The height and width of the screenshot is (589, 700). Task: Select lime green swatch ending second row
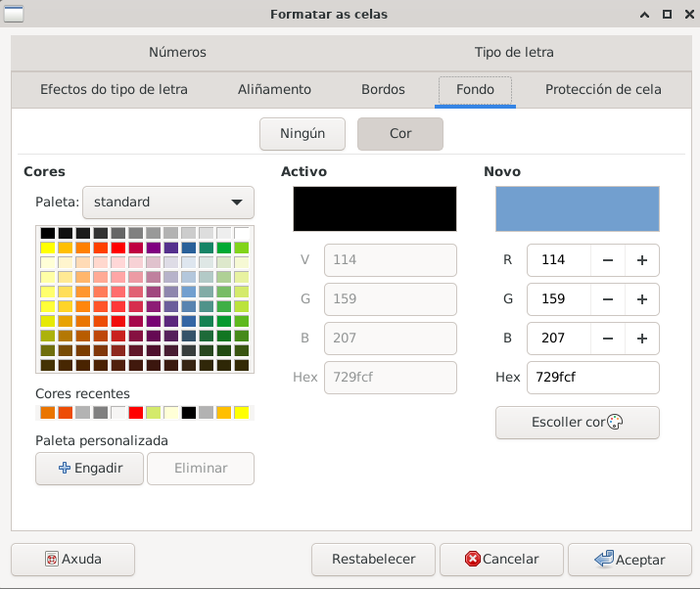pos(242,248)
